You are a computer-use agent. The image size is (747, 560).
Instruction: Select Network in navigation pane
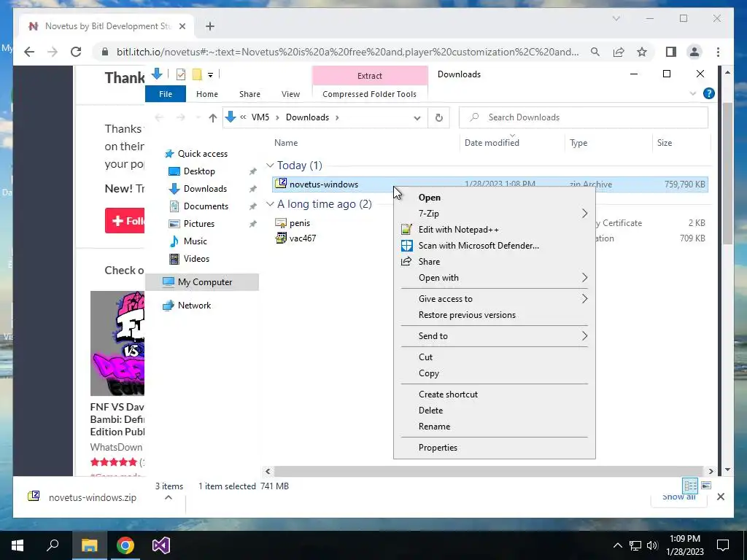[194, 306]
